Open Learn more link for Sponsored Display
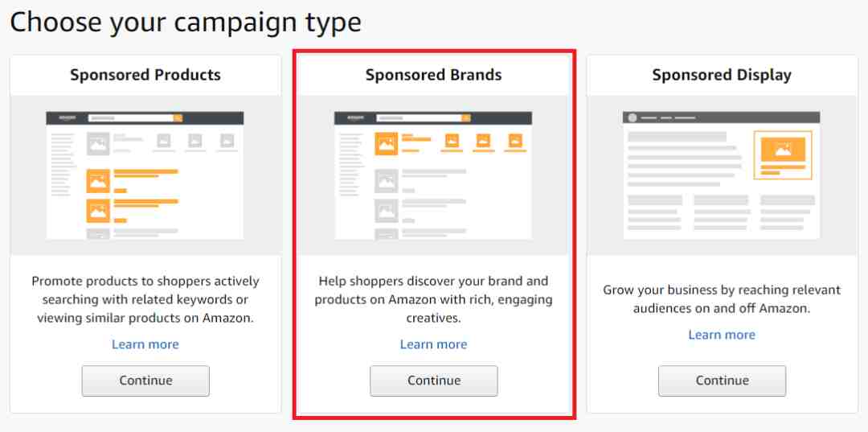 (722, 335)
